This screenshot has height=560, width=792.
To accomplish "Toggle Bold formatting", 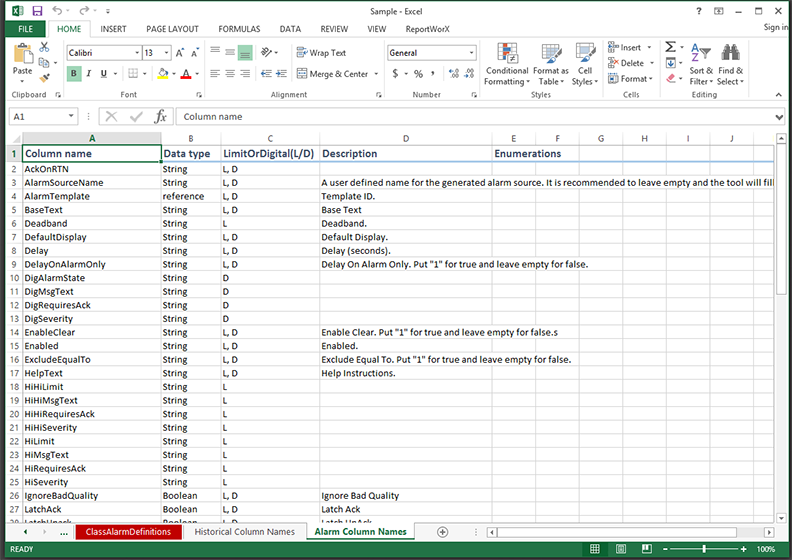I will click(x=74, y=74).
